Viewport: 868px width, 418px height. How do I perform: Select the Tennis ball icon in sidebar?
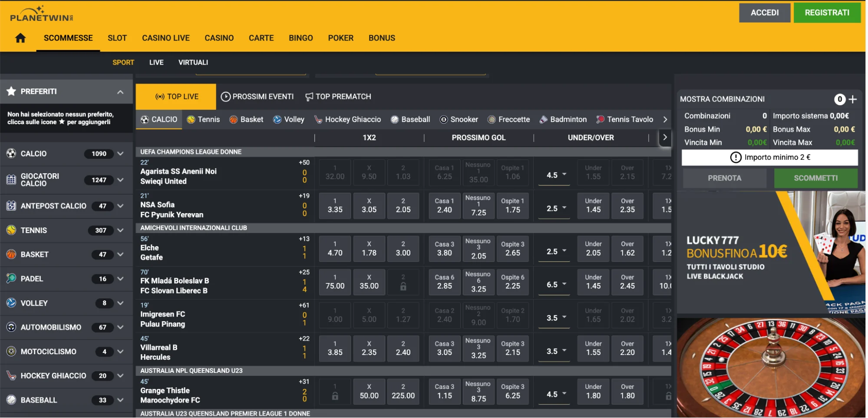click(x=11, y=230)
